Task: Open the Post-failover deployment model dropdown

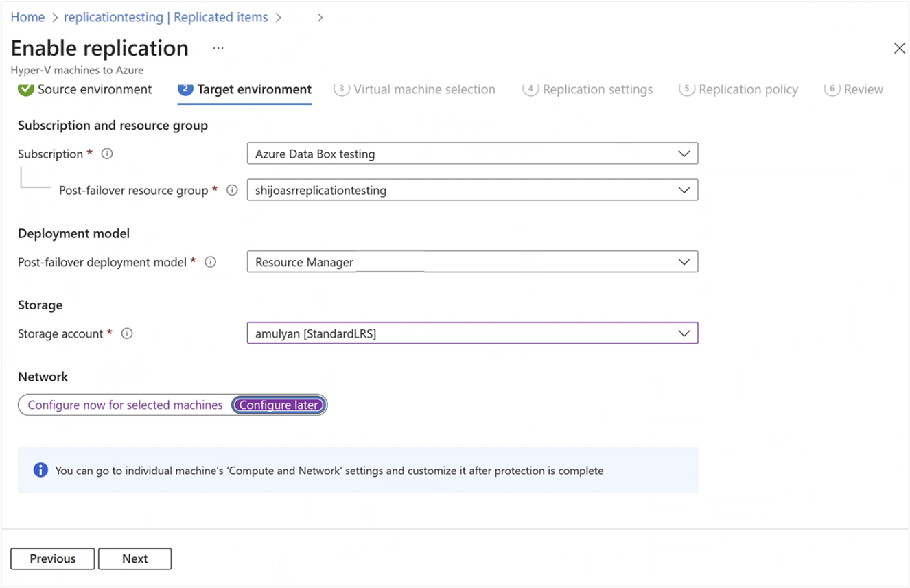Action: (472, 261)
